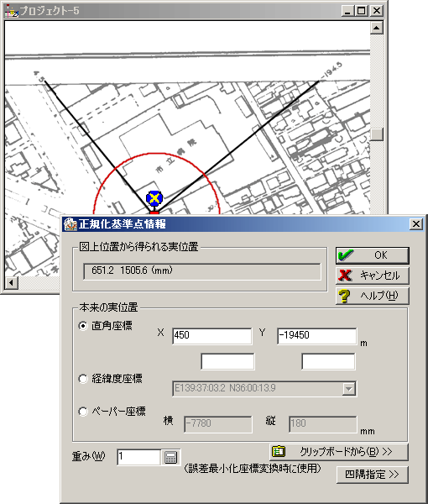Select the 経緯度座標 radio option
Screen dimensions: 428x504
pyautogui.click(x=83, y=379)
